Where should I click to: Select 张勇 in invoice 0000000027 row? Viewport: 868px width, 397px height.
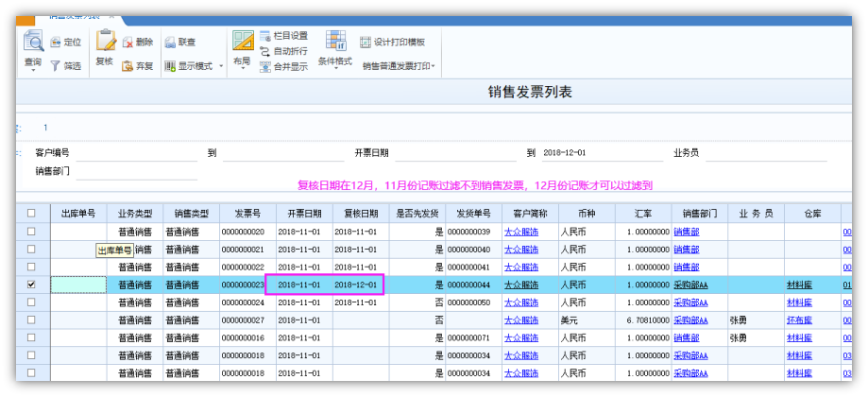pos(757,320)
